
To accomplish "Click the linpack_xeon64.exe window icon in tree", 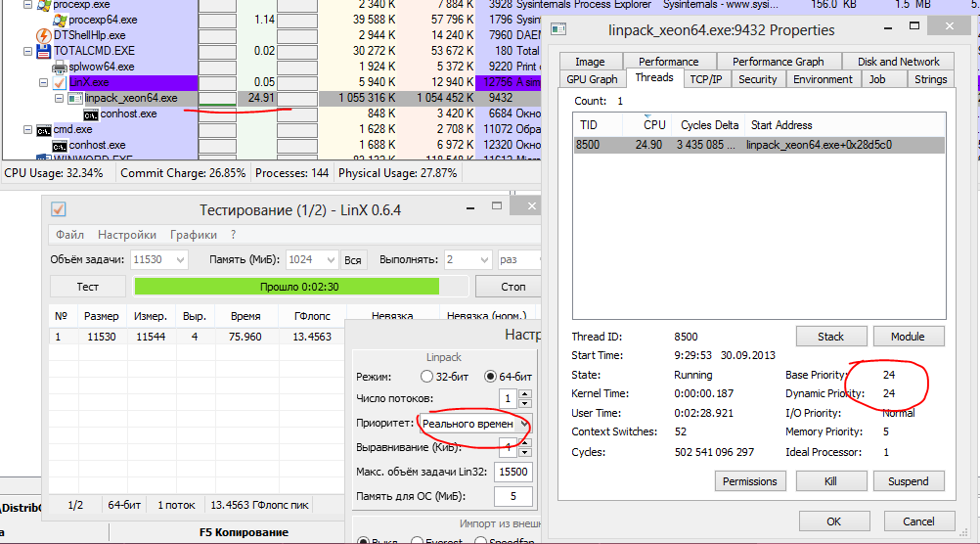I will pos(75,98).
